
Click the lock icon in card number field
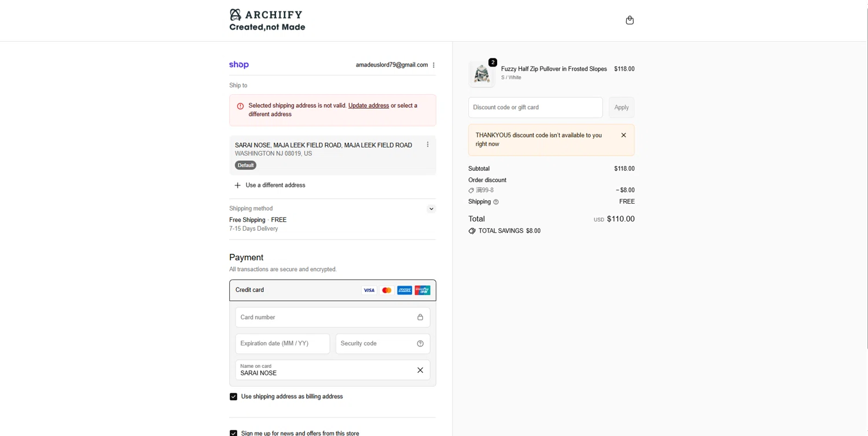(420, 317)
